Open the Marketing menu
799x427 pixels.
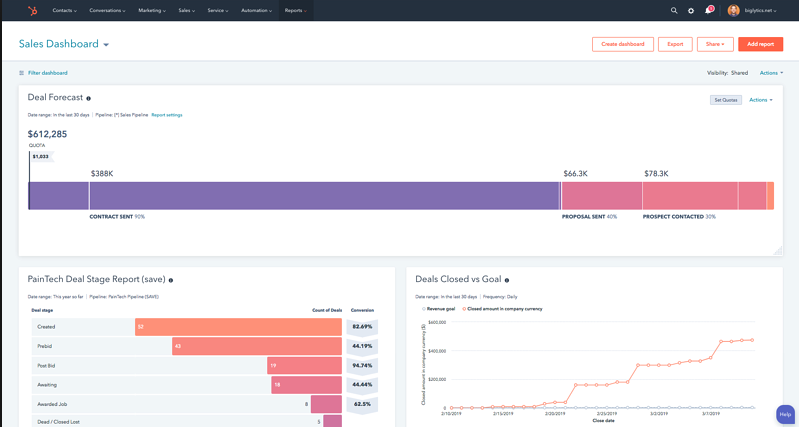[152, 11]
